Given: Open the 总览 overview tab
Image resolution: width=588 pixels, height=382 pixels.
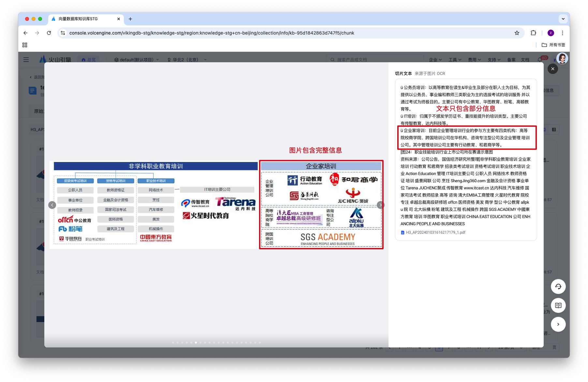Looking at the screenshot, I should (x=89, y=60).
